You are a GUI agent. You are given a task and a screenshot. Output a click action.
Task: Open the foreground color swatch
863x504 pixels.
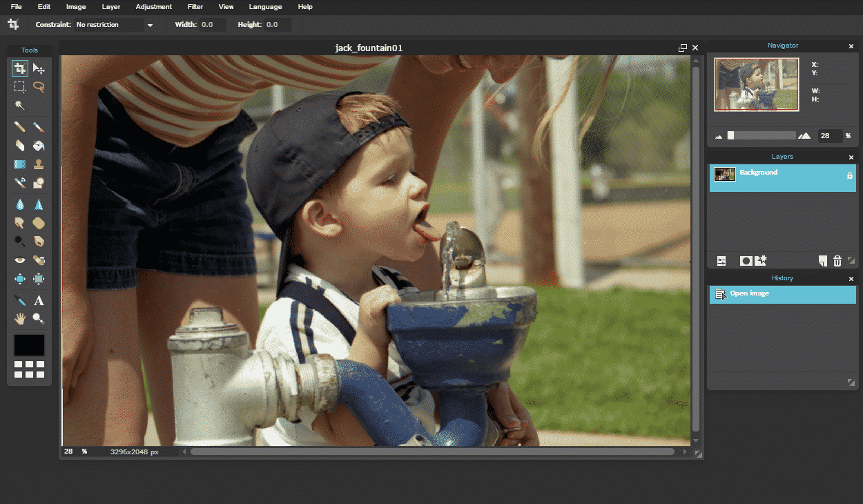[29, 345]
